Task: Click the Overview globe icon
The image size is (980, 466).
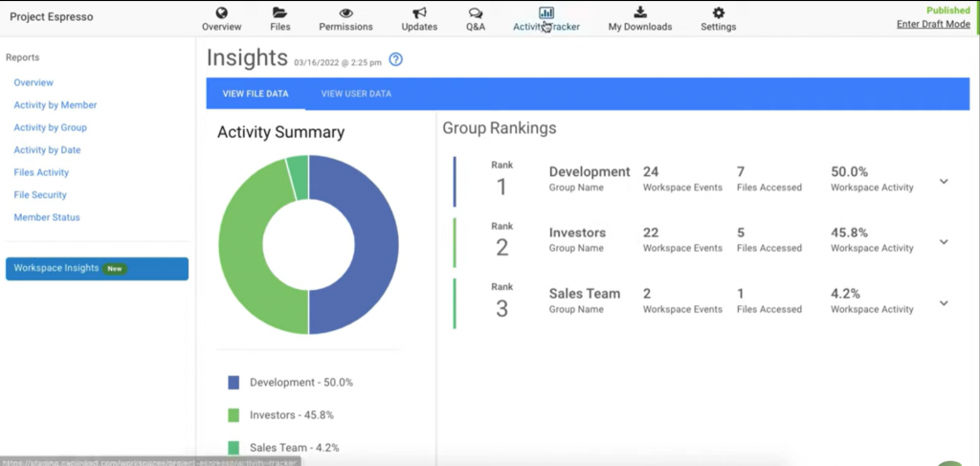Action: [221, 12]
